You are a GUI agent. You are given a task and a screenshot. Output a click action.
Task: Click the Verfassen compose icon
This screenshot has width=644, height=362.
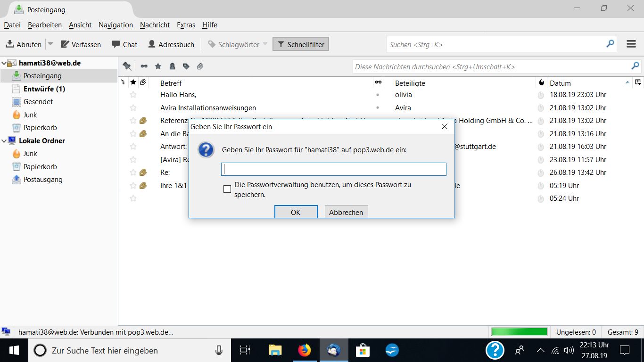[65, 44]
